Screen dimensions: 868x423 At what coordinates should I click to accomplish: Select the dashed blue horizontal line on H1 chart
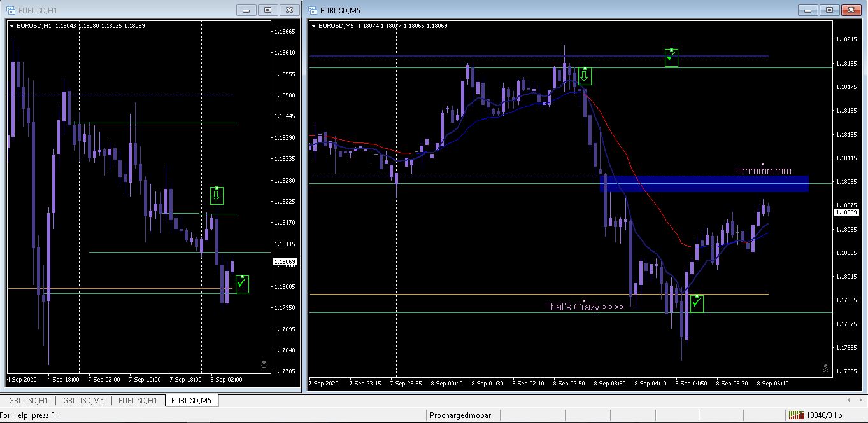pyautogui.click(x=120, y=95)
